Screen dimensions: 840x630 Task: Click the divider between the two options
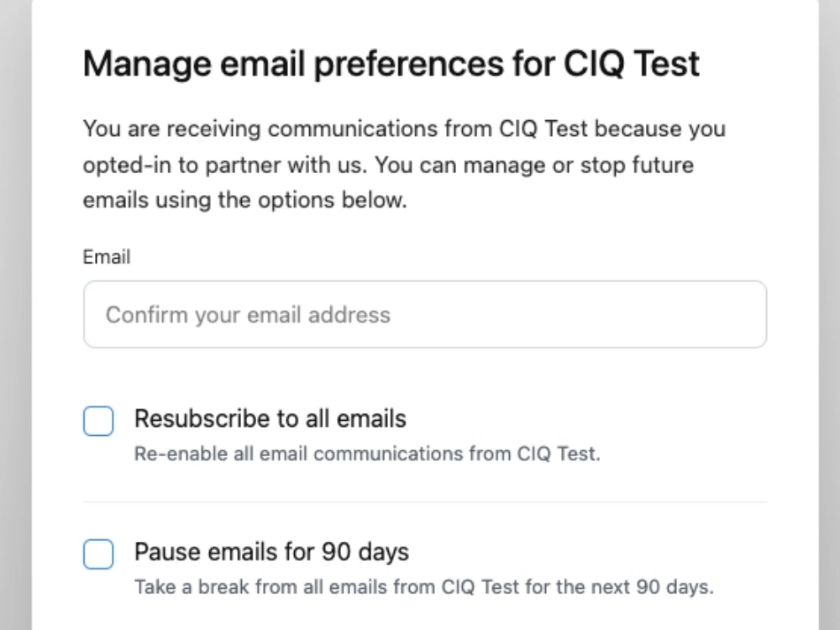pos(424,502)
